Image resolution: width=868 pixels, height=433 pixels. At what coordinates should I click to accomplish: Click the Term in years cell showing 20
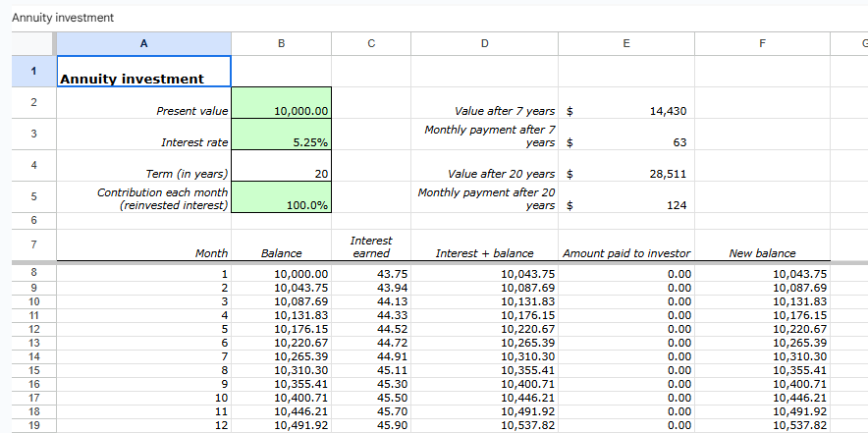coord(281,166)
